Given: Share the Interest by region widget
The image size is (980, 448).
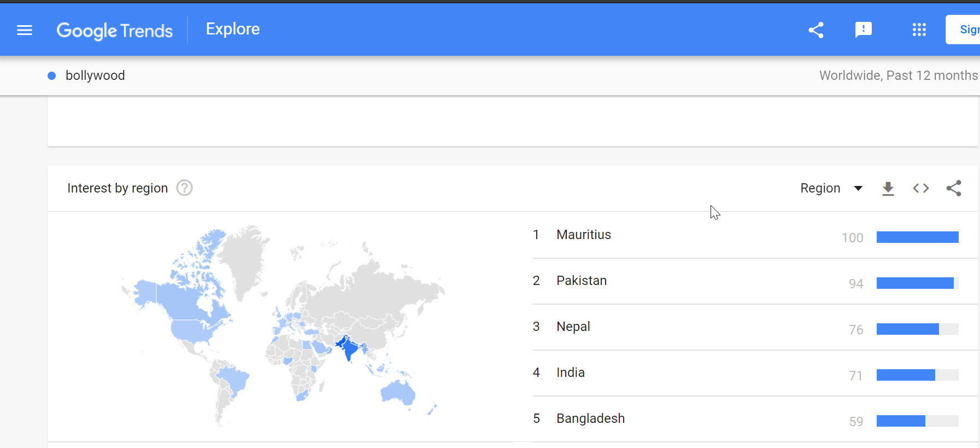Looking at the screenshot, I should pos(954,188).
